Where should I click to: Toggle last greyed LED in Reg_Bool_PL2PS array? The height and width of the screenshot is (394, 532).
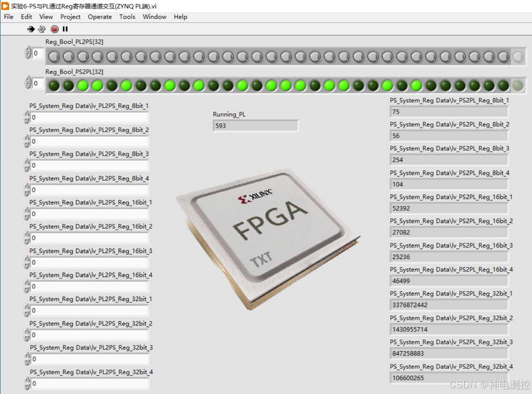[518, 56]
